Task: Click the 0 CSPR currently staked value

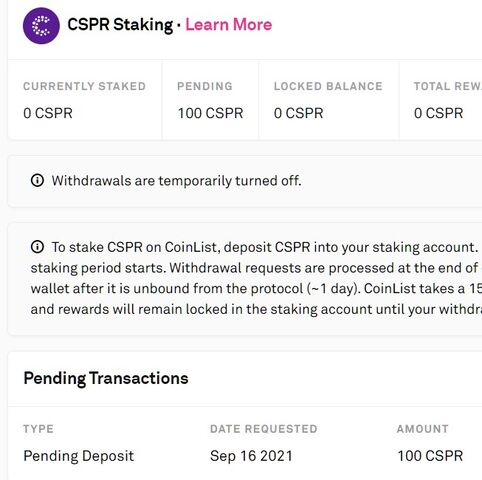Action: point(48,113)
